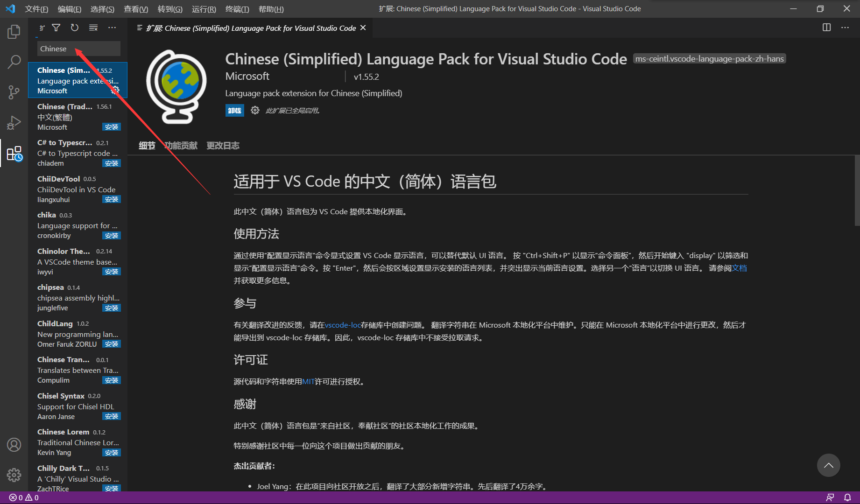The height and width of the screenshot is (504, 860).
Task: Filter extensions with the funnel icon
Action: tap(56, 28)
